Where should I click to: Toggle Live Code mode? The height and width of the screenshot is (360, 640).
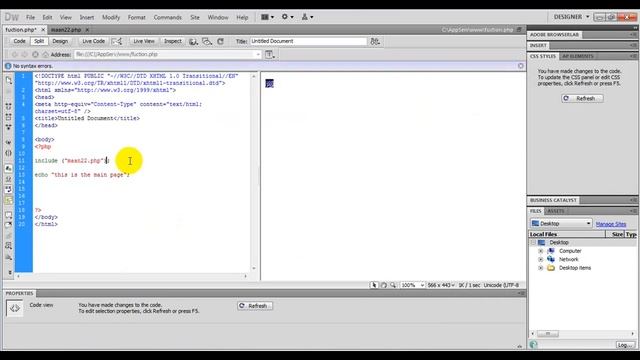[x=93, y=41]
